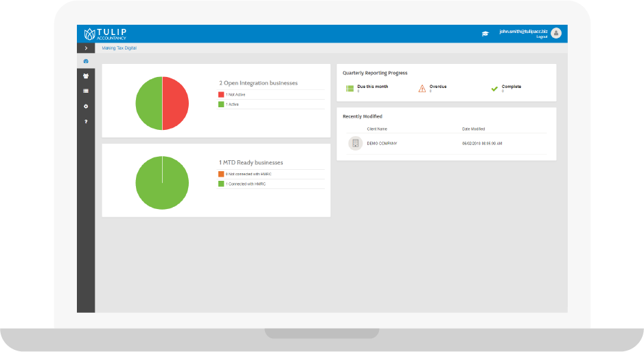Image resolution: width=644 pixels, height=352 pixels.
Task: Click the card list icon in sidebar
Action: (x=86, y=91)
